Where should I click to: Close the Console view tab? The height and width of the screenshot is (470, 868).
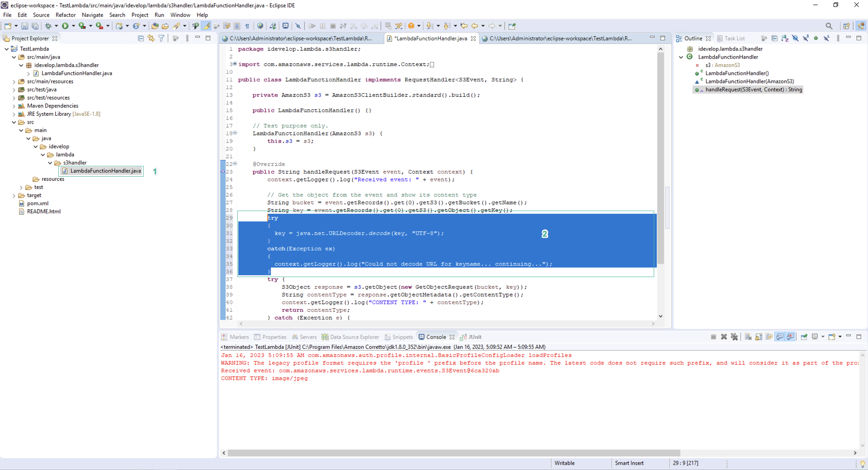point(452,337)
